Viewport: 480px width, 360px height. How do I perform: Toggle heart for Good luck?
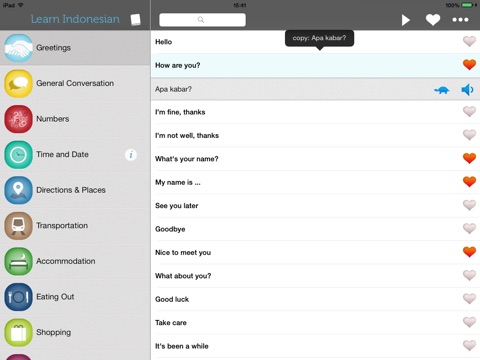pos(469,298)
